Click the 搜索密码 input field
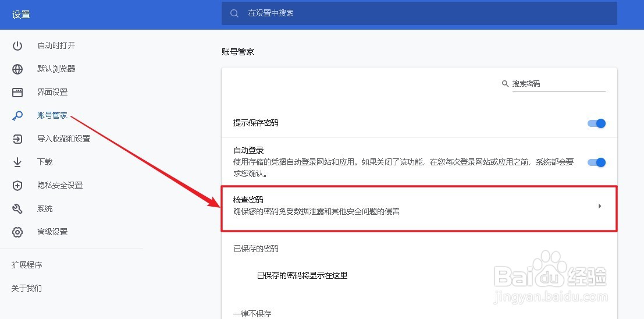 click(x=558, y=83)
